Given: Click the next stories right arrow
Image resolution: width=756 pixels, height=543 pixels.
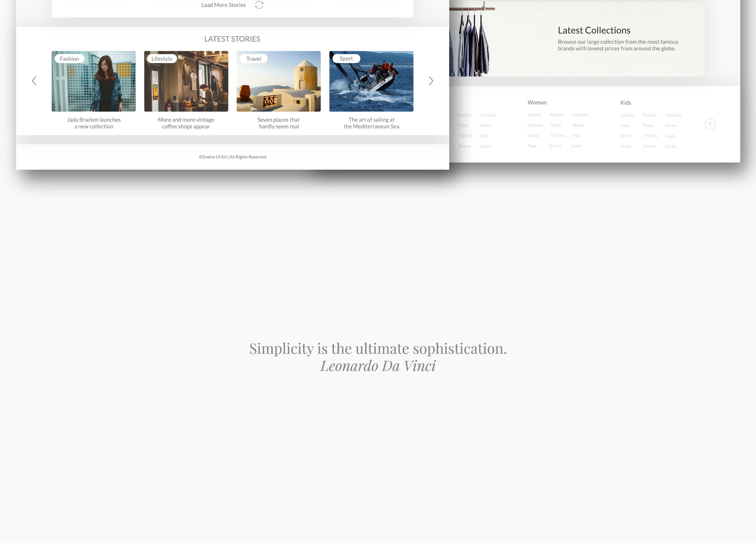Looking at the screenshot, I should pyautogui.click(x=431, y=81).
